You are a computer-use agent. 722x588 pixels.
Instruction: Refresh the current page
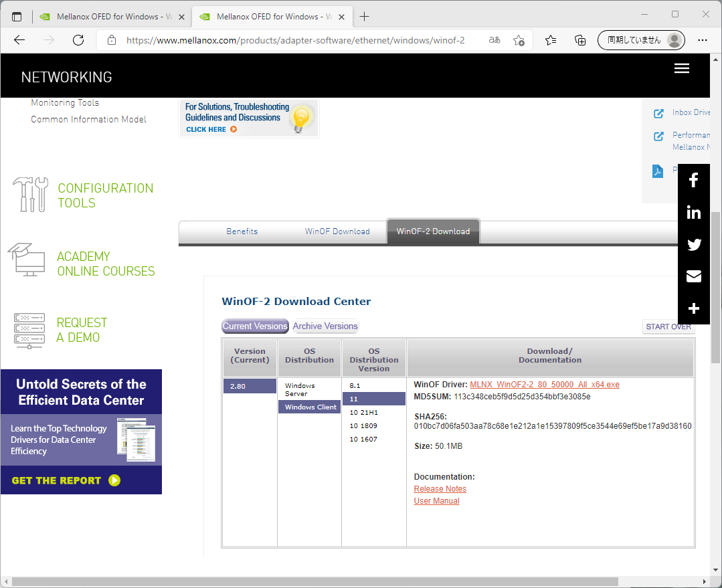coord(78,40)
